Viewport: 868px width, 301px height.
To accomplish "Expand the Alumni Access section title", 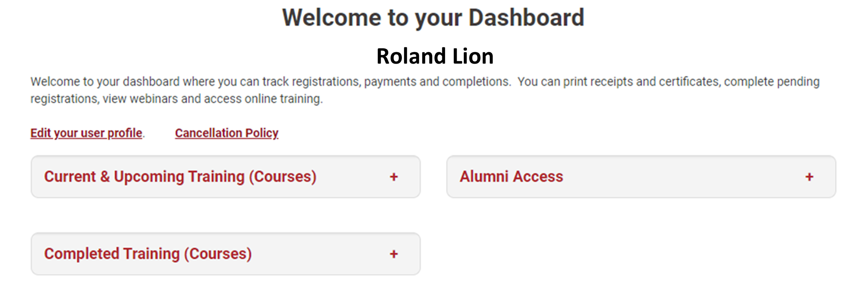I will [511, 177].
